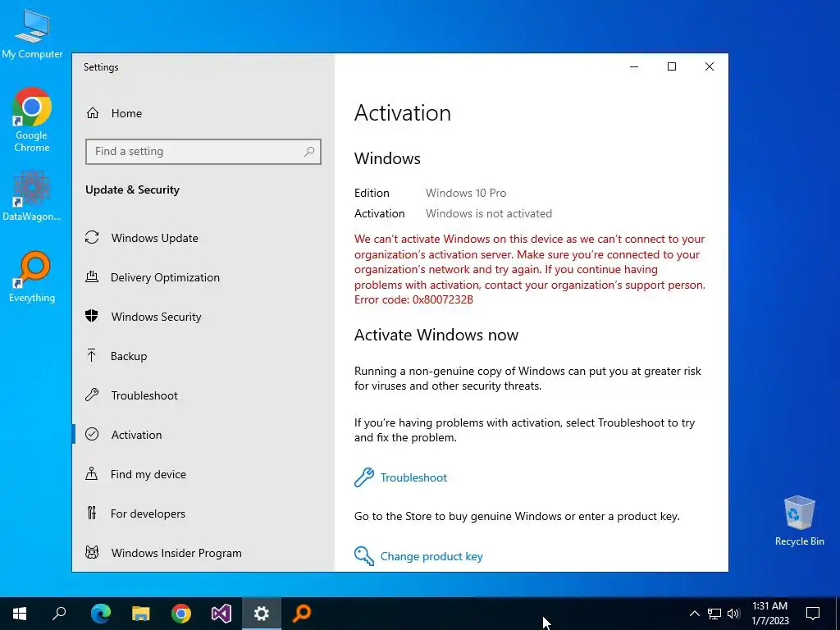
Task: Open the notification center icon
Action: [x=813, y=614]
